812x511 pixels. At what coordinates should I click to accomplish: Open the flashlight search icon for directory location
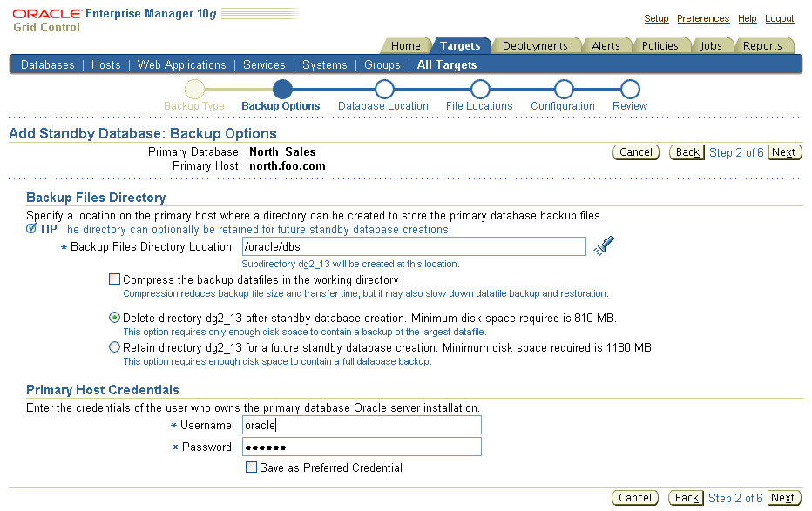pos(603,245)
